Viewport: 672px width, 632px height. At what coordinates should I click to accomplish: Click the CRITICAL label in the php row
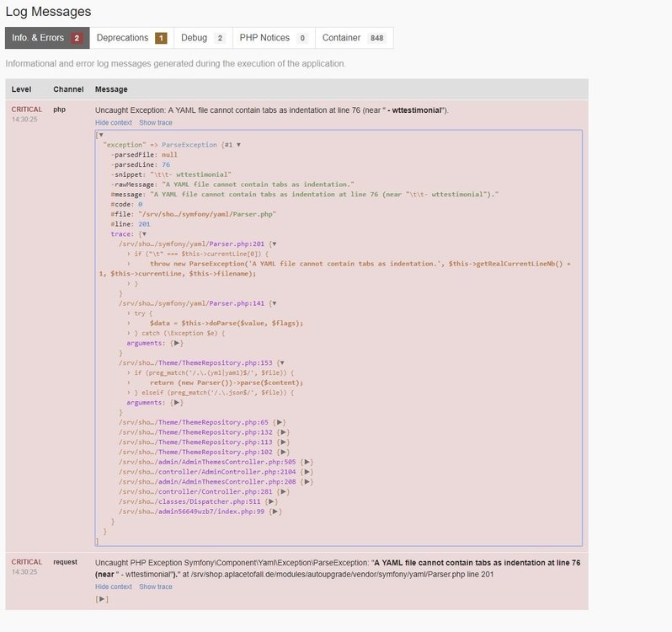pyautogui.click(x=27, y=110)
